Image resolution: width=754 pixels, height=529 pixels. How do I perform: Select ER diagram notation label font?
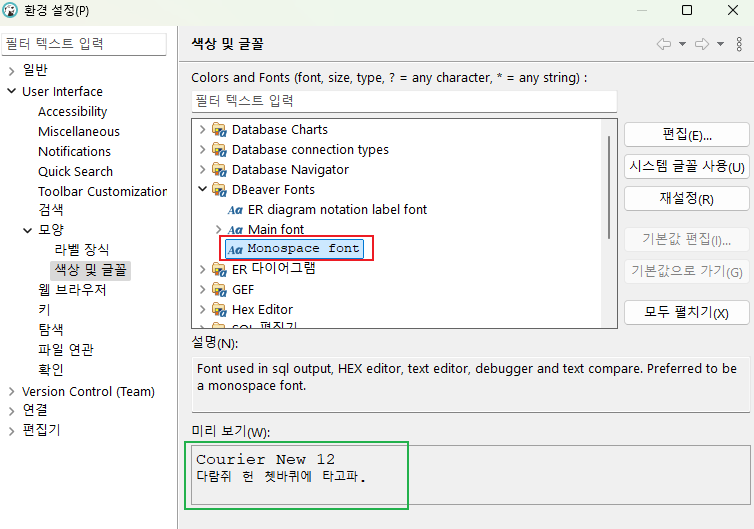point(337,210)
